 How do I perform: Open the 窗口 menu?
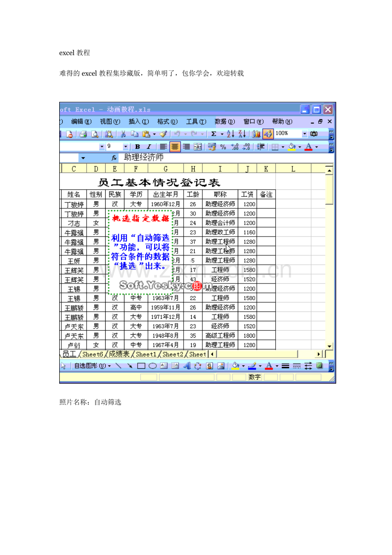point(254,121)
